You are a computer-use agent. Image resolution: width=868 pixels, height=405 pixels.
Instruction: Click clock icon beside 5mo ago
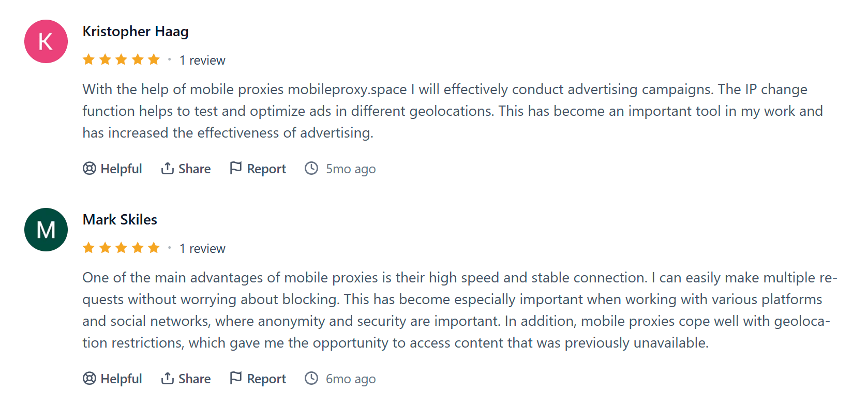[311, 169]
